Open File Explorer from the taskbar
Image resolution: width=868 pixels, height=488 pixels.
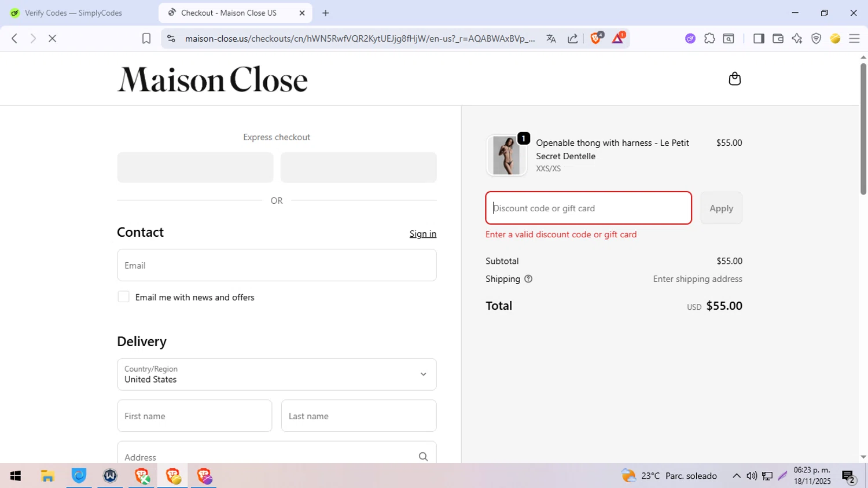coord(47,476)
